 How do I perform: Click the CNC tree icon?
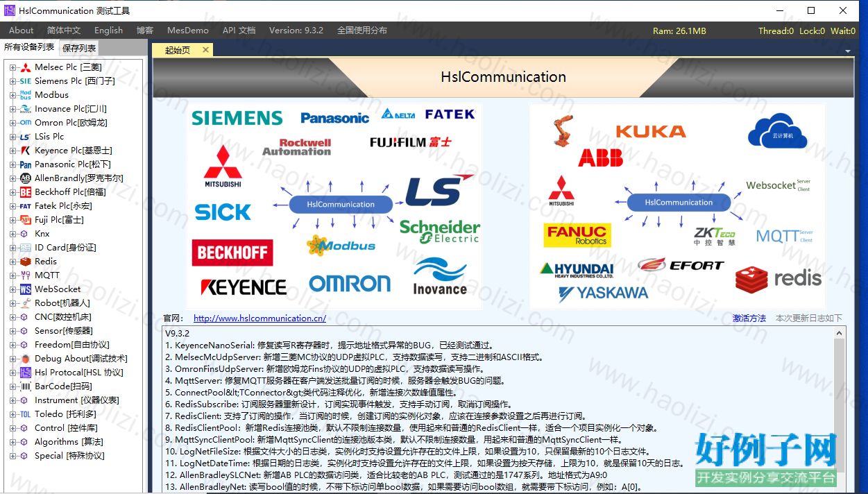tap(25, 317)
